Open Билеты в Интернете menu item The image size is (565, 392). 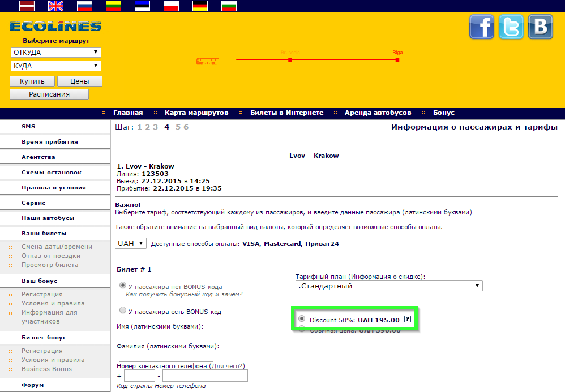(x=287, y=113)
